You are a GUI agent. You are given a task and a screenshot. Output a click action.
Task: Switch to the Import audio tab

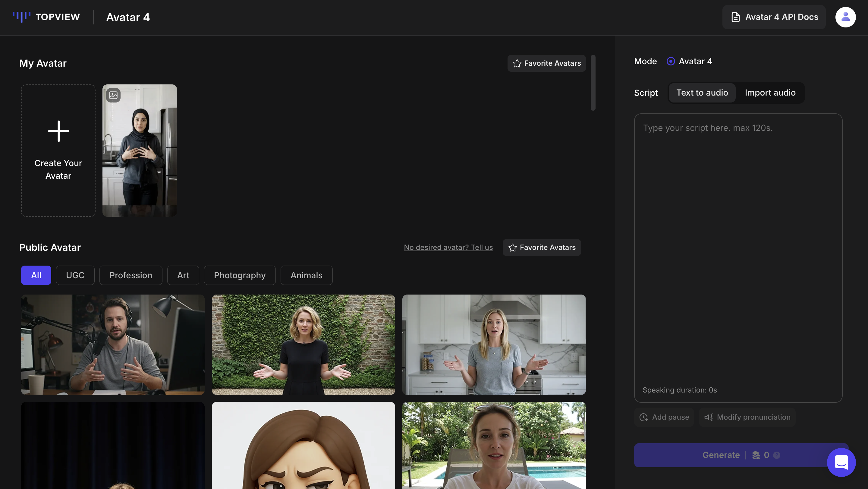click(x=770, y=93)
